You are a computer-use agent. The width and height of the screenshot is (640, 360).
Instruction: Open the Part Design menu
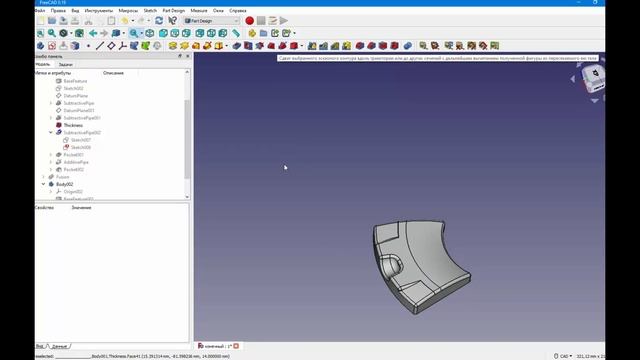pyautogui.click(x=173, y=10)
